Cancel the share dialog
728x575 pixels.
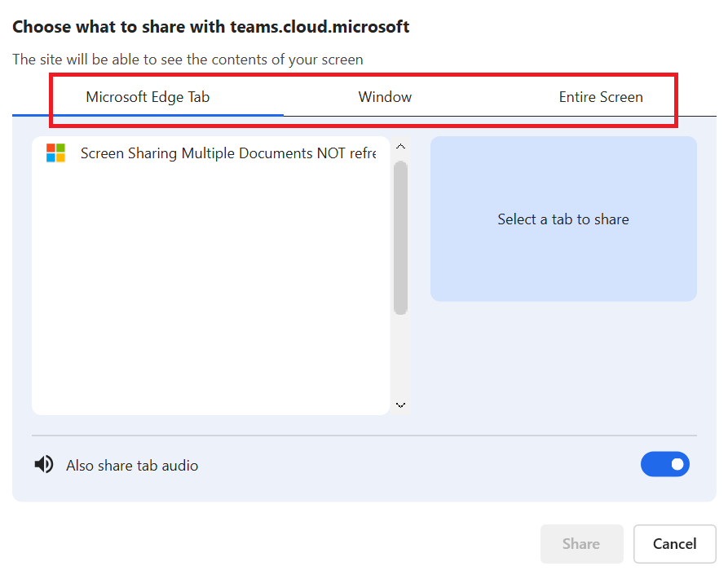[675, 543]
